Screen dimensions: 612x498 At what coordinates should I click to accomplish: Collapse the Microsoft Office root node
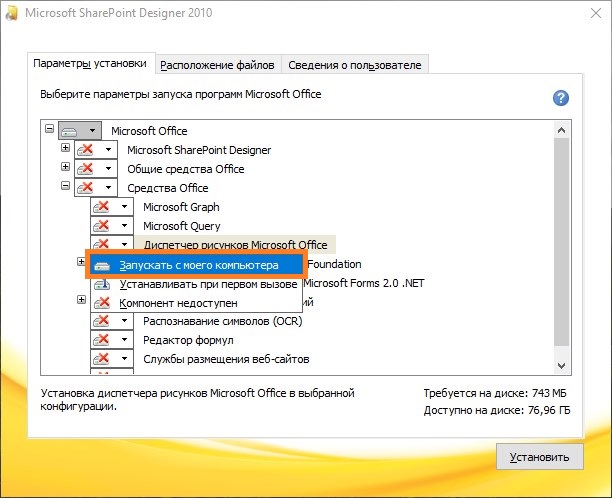(x=49, y=128)
